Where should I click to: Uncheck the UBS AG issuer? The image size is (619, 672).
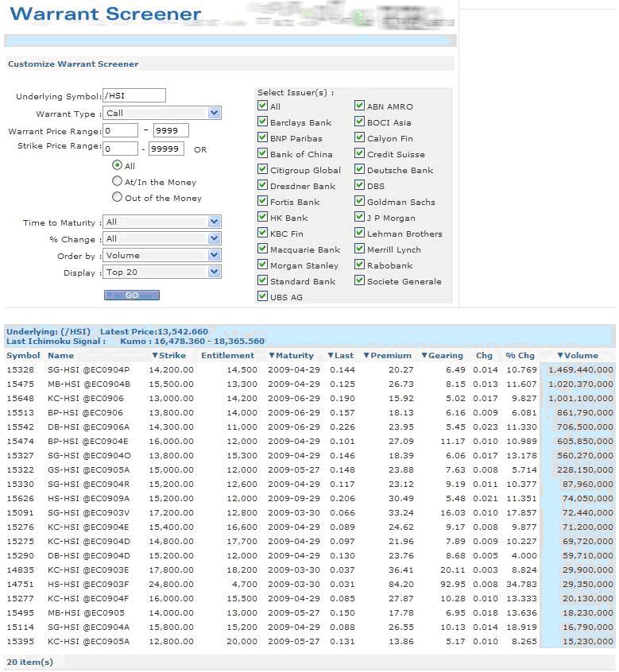point(262,296)
